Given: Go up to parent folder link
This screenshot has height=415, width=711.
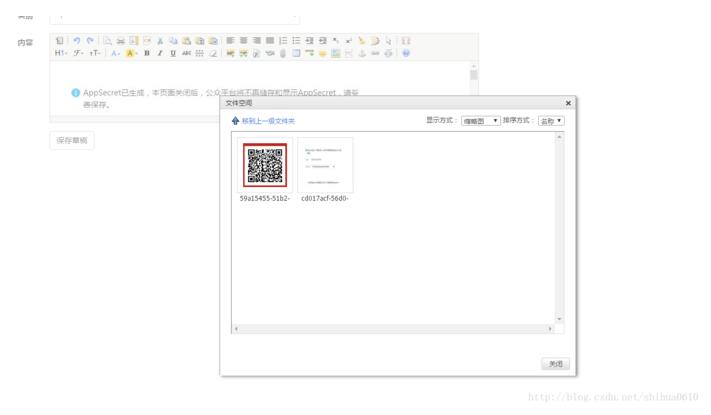Looking at the screenshot, I should [268, 121].
